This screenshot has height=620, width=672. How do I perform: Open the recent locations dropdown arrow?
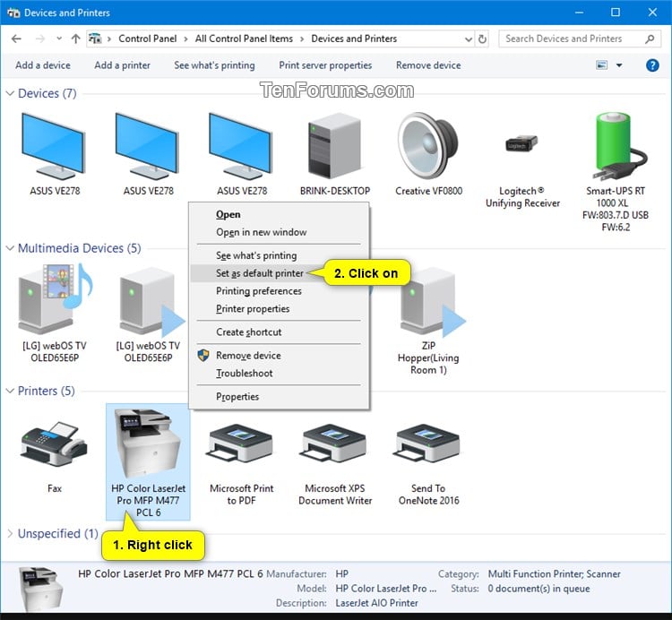(x=59, y=39)
